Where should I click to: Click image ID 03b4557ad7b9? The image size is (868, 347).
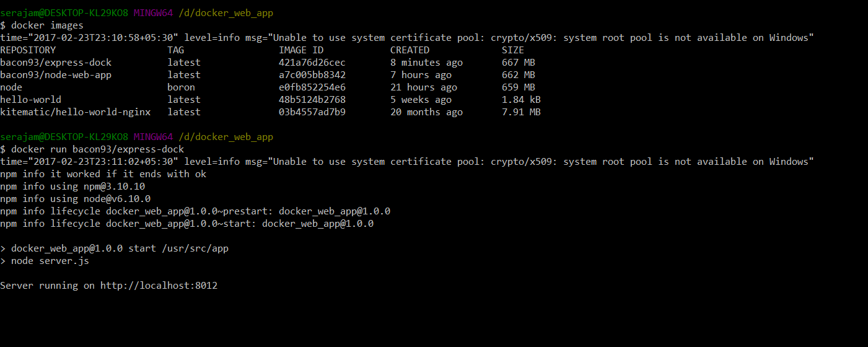[312, 112]
